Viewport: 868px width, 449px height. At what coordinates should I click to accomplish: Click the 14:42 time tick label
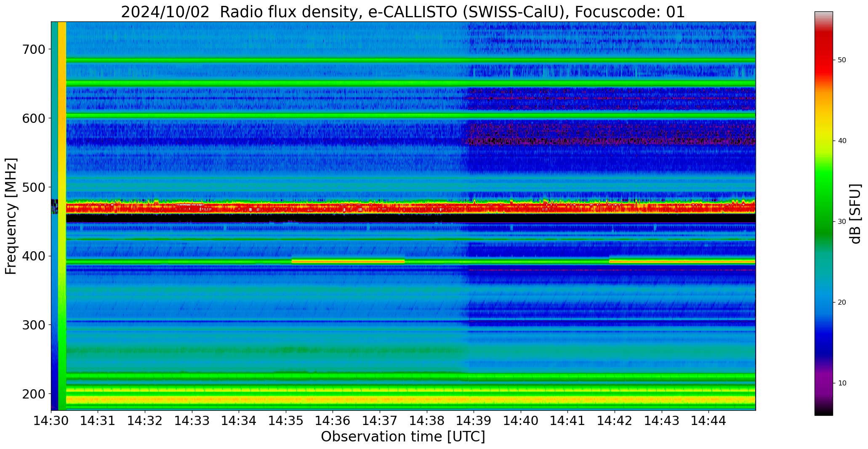pos(615,420)
